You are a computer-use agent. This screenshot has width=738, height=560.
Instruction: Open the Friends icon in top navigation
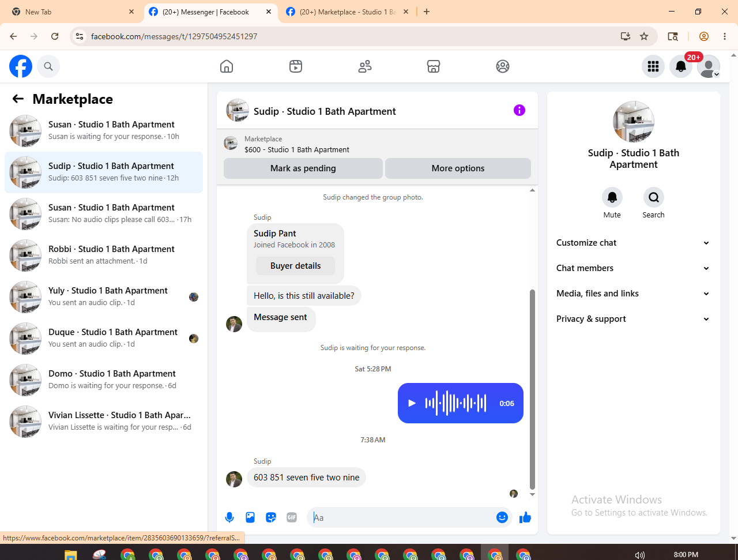365,66
